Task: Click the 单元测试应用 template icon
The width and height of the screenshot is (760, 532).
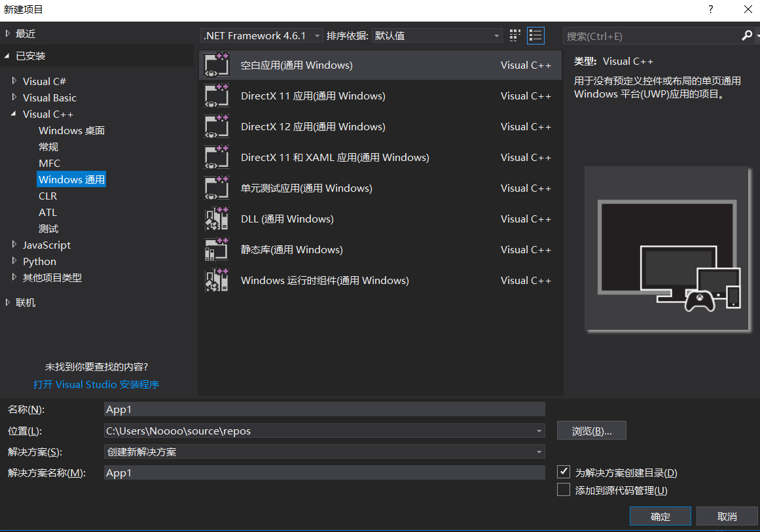Action: tap(217, 188)
